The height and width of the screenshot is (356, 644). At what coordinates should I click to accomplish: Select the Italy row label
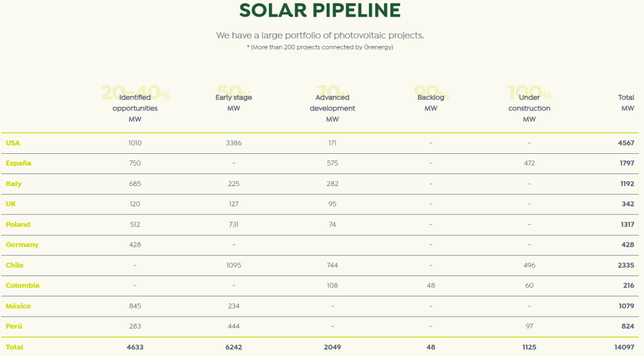point(14,184)
